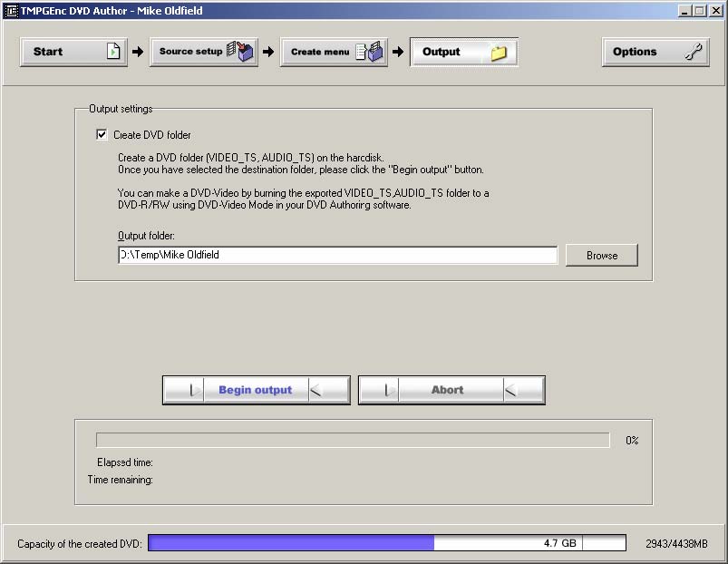Click the Abort button
The width and height of the screenshot is (728, 564).
pos(451,390)
